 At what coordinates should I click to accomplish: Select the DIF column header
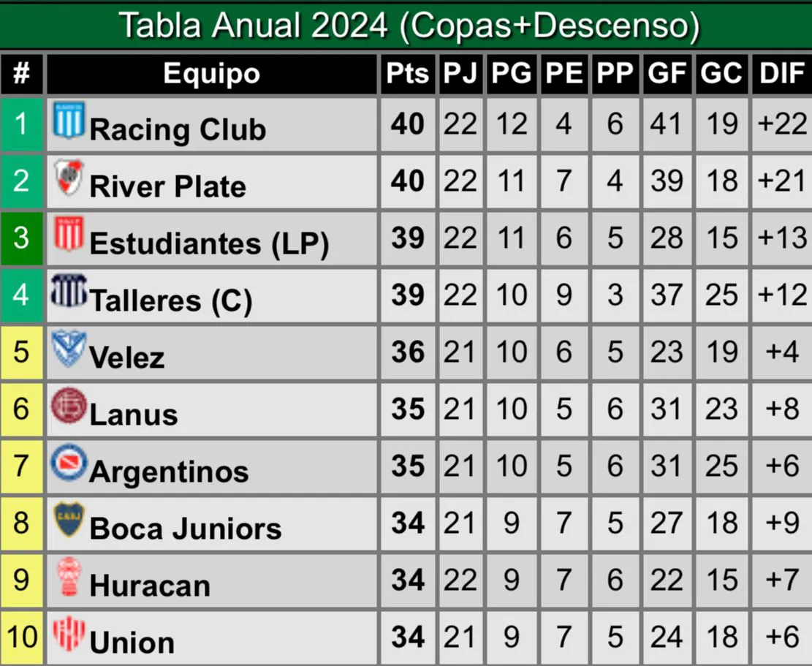pyautogui.click(x=781, y=74)
